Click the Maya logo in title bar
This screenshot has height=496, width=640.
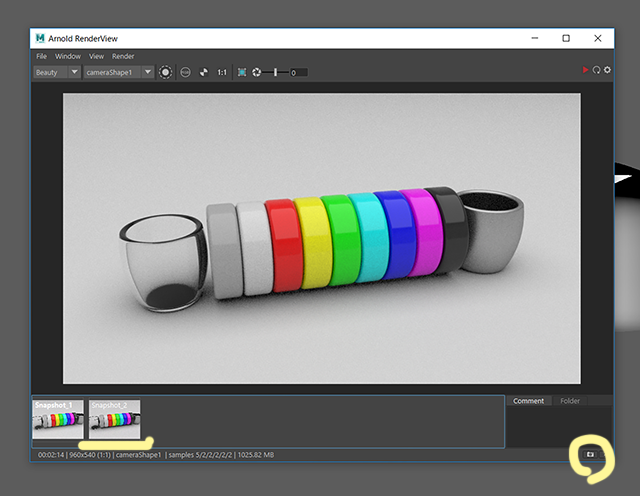[40, 38]
